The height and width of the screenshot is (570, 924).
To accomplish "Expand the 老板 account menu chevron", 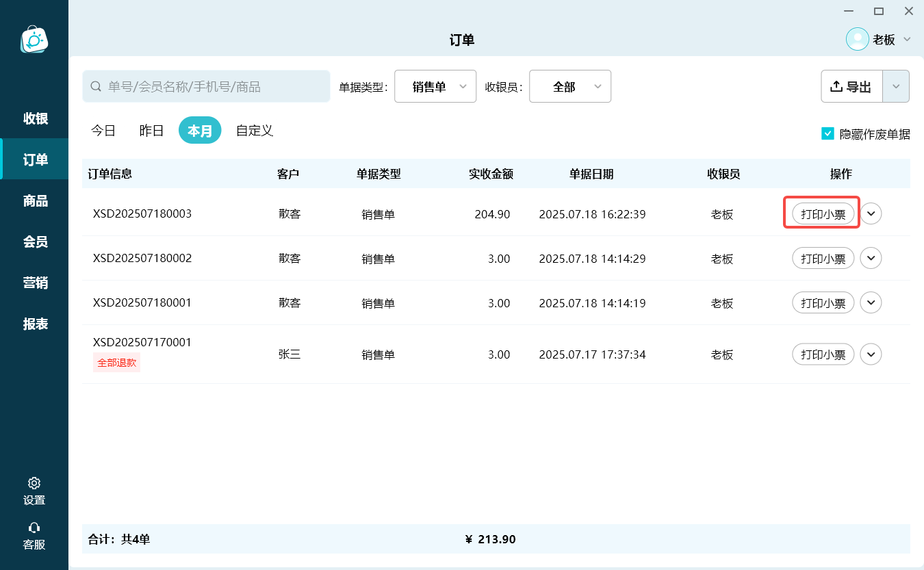I will [x=907, y=39].
